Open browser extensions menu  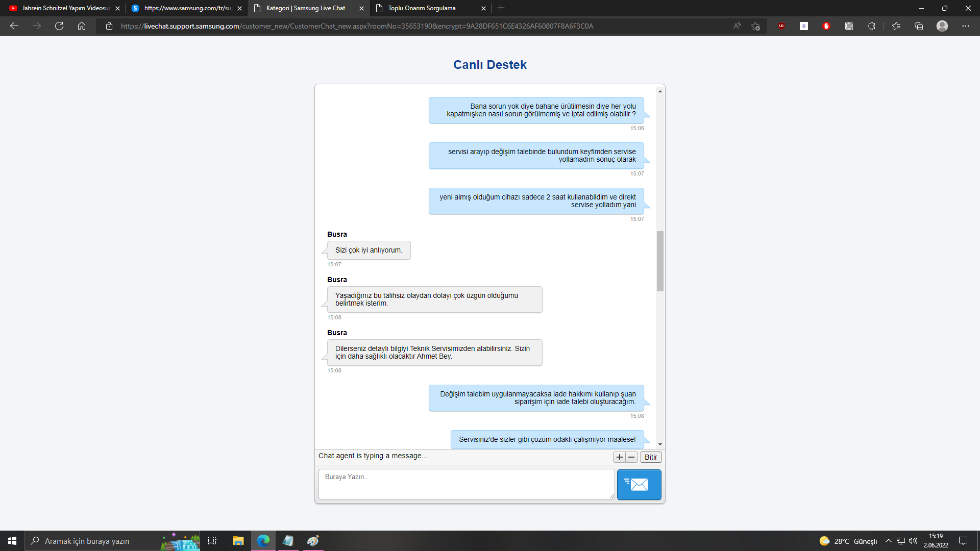[871, 26]
